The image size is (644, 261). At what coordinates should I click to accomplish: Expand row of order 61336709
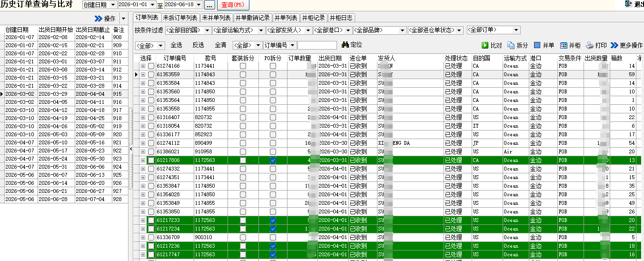[x=143, y=238]
